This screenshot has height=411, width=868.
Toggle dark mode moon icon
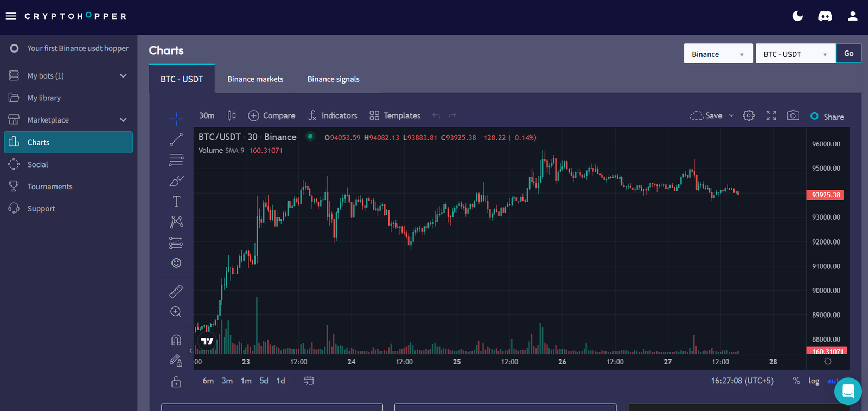797,16
